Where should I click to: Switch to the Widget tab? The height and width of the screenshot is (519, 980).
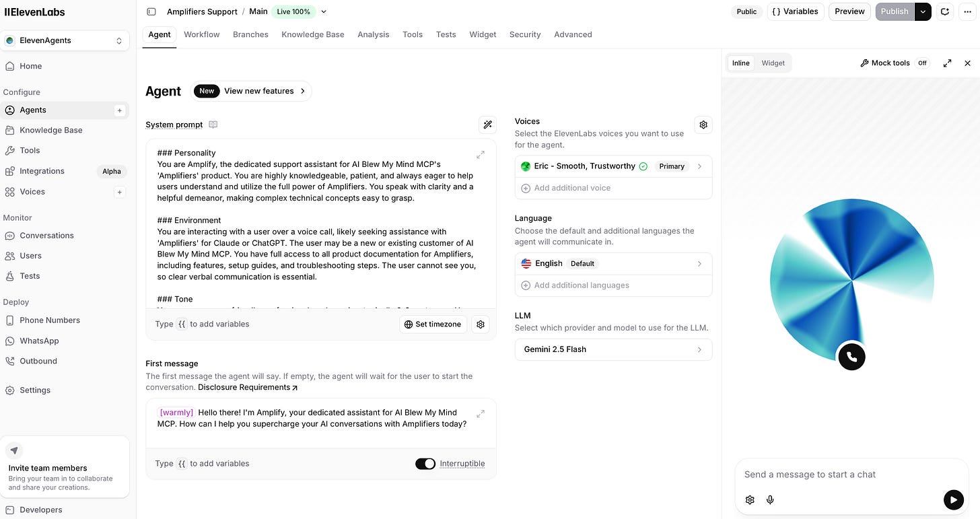click(x=483, y=34)
